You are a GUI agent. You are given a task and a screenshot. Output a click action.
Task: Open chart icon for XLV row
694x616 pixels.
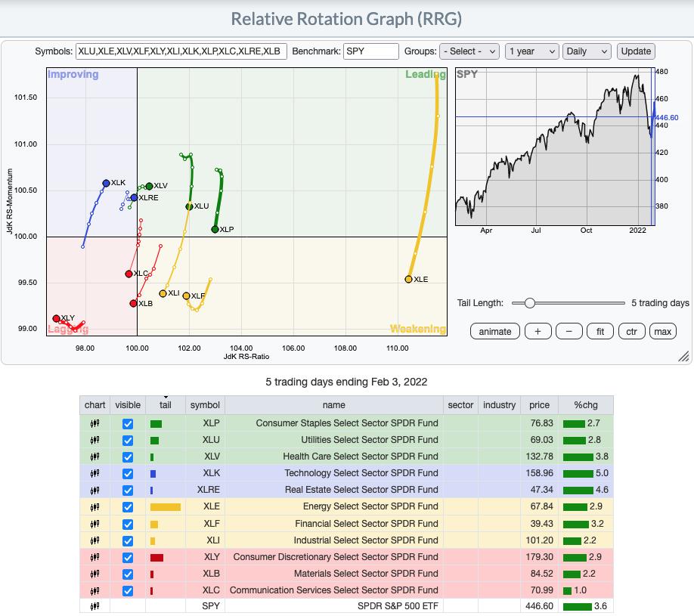pyautogui.click(x=94, y=457)
